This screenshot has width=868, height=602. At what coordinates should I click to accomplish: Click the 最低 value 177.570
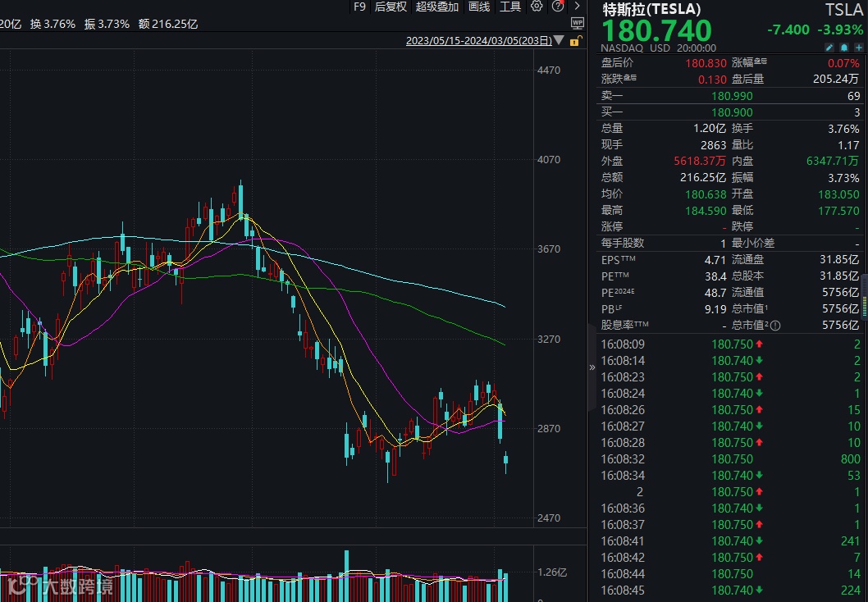tap(839, 210)
